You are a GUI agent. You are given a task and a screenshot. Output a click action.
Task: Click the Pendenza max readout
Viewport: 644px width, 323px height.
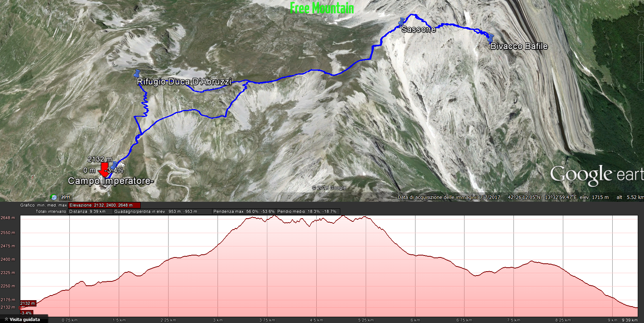coord(243,212)
